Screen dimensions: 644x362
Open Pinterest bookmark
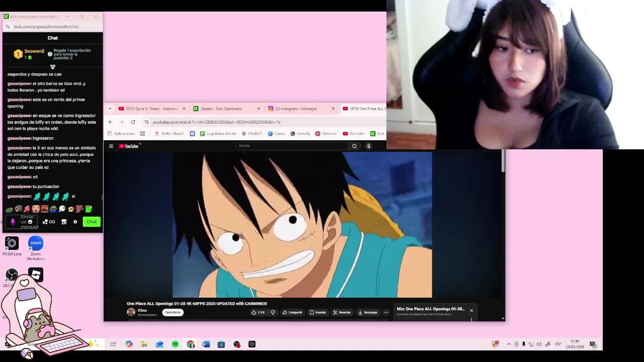pyautogui.click(x=326, y=134)
